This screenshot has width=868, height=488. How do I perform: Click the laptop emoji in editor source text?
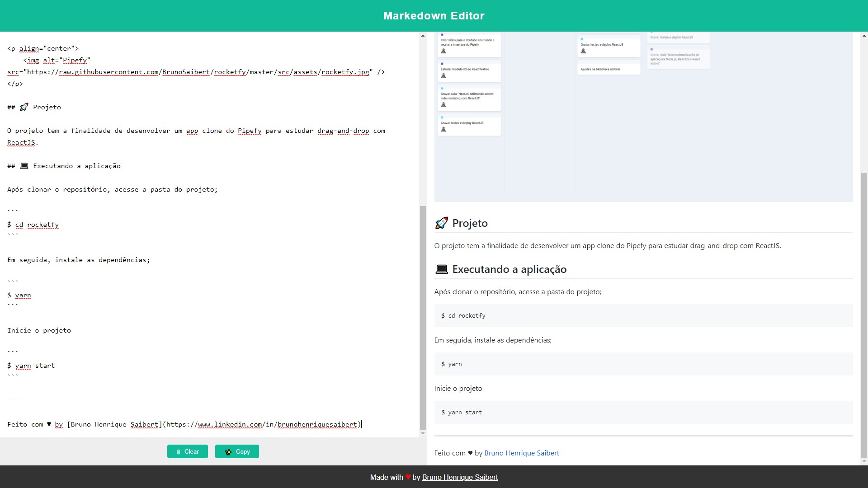(x=24, y=166)
